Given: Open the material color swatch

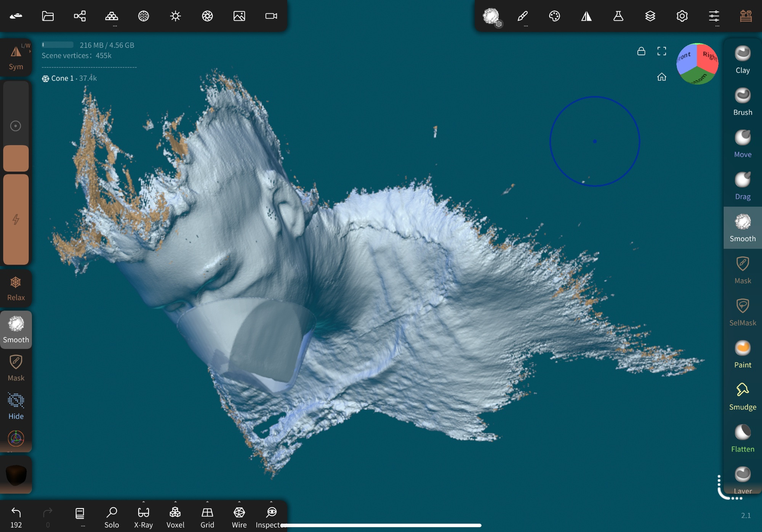Looking at the screenshot, I should click(x=16, y=475).
